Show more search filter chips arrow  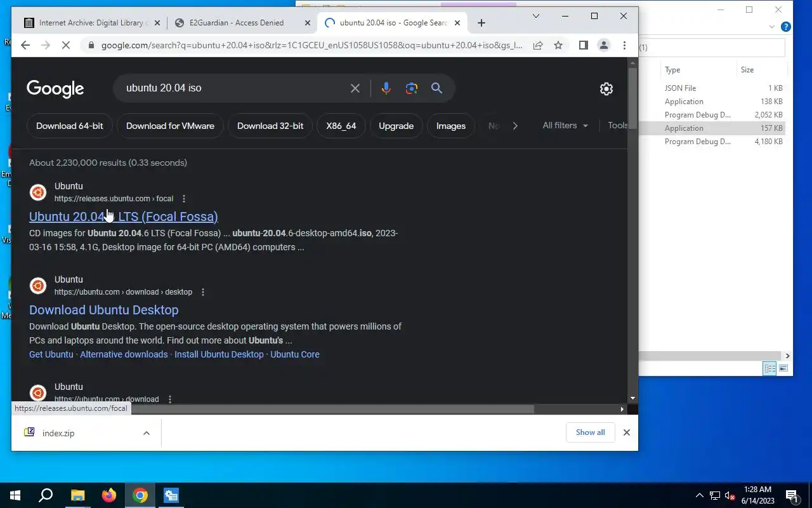515,126
